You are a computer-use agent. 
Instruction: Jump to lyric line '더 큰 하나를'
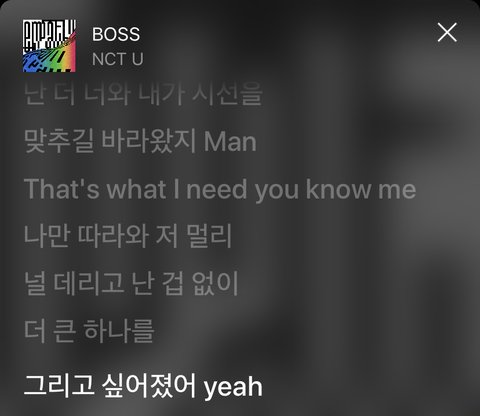(89, 331)
